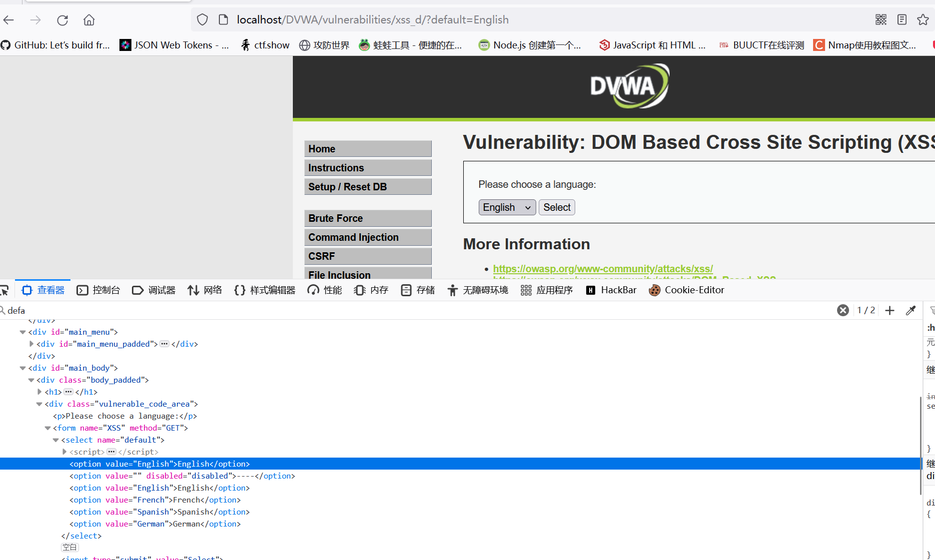
Task: Open the JSON Web Tokens bookmark
Action: (x=174, y=45)
